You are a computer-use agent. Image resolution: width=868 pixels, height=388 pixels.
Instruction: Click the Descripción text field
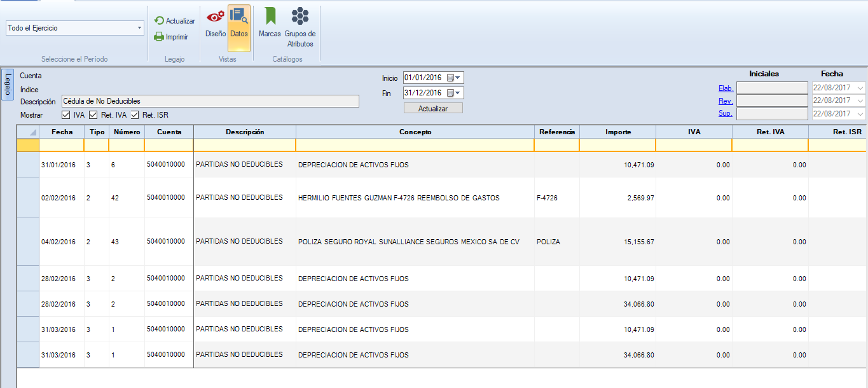(210, 101)
